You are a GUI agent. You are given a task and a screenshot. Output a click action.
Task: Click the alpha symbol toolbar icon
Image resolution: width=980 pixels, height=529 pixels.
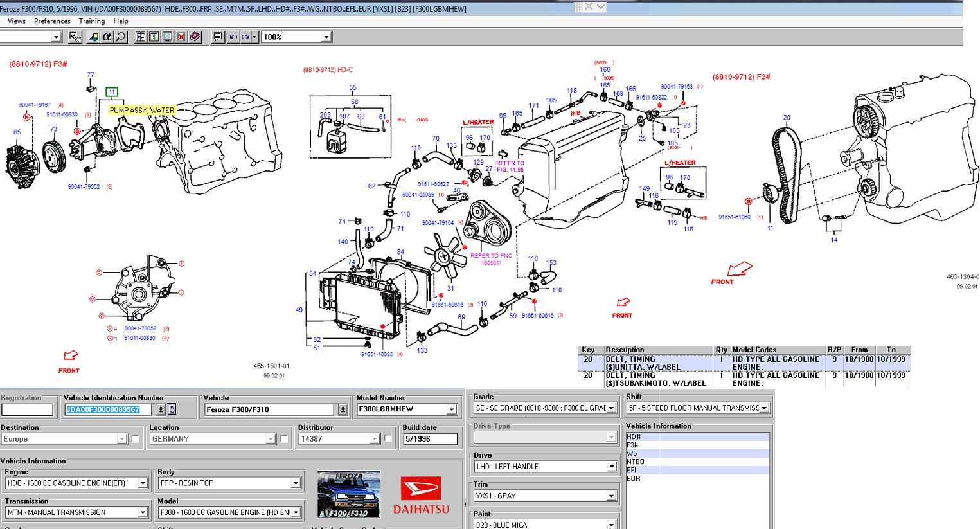107,37
